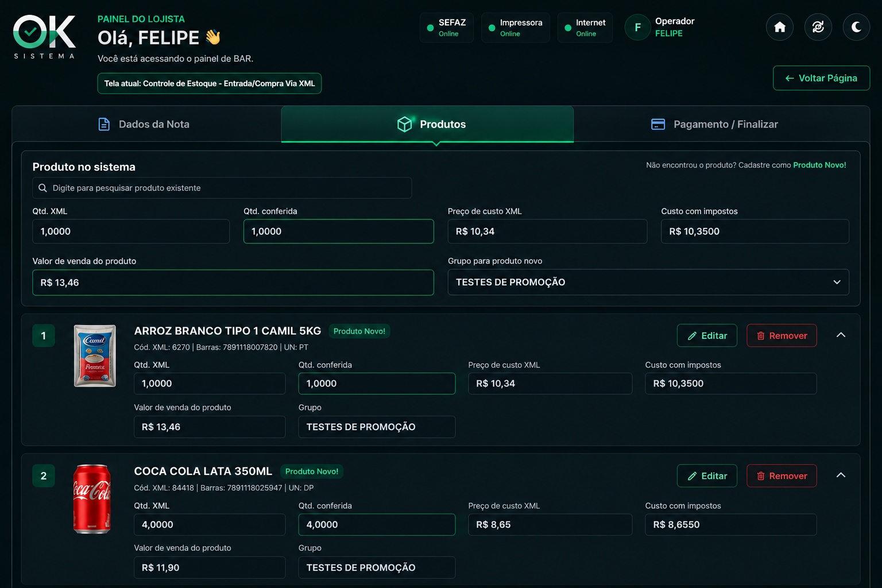Viewport: 882px width, 588px height.
Task: Click the Tela atual breadcrumb label
Action: pyautogui.click(x=210, y=83)
